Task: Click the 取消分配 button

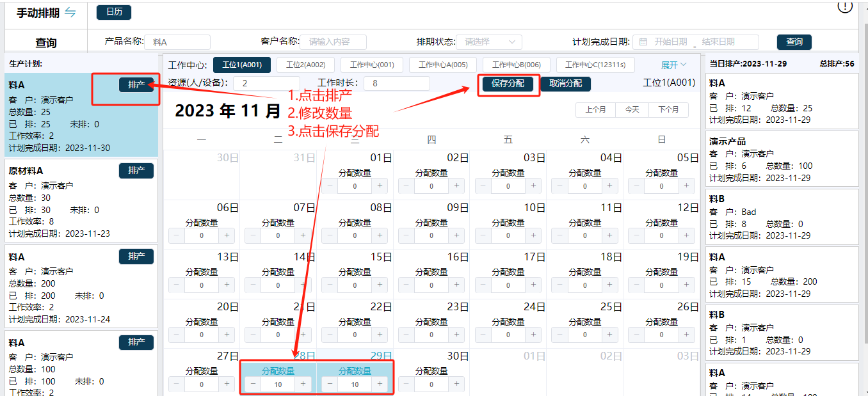Action: point(565,84)
